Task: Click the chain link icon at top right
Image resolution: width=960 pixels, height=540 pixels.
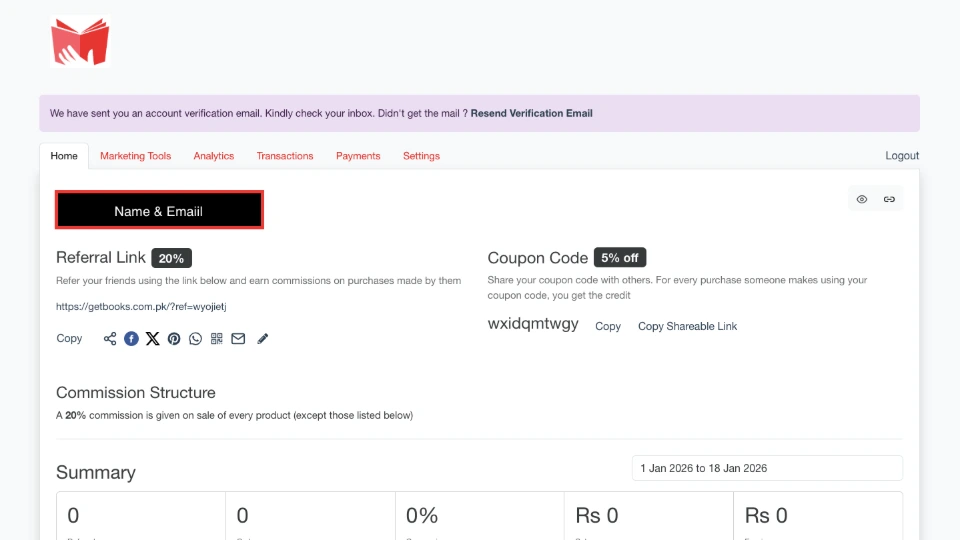Action: (889, 199)
